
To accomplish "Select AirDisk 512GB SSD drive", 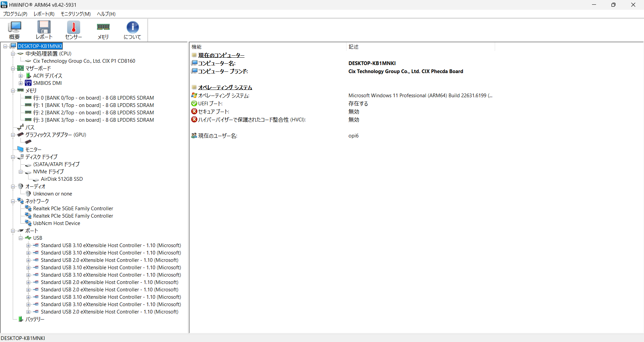I will click(62, 179).
